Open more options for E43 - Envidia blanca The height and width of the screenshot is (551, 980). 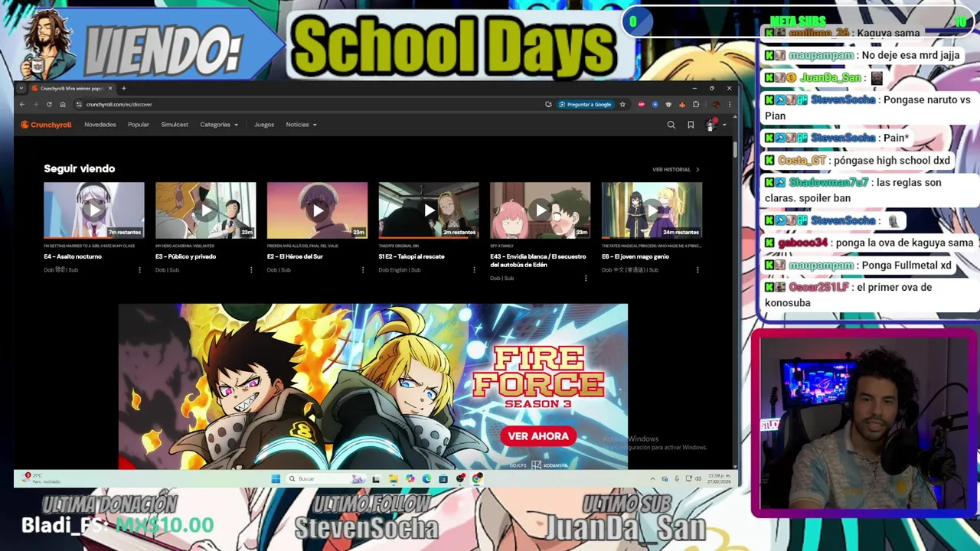tap(586, 279)
